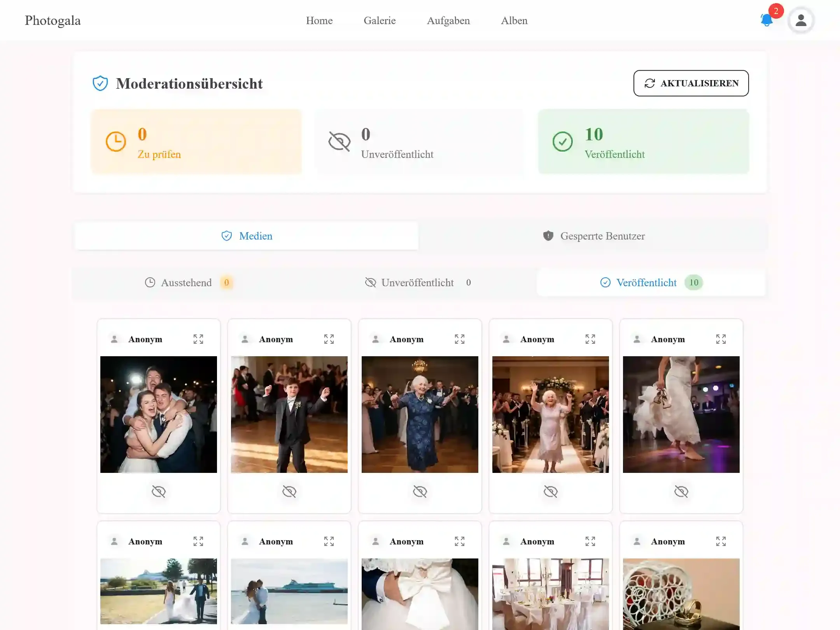Open the notification bell with 2 alerts
This screenshot has height=630, width=840.
(766, 20)
